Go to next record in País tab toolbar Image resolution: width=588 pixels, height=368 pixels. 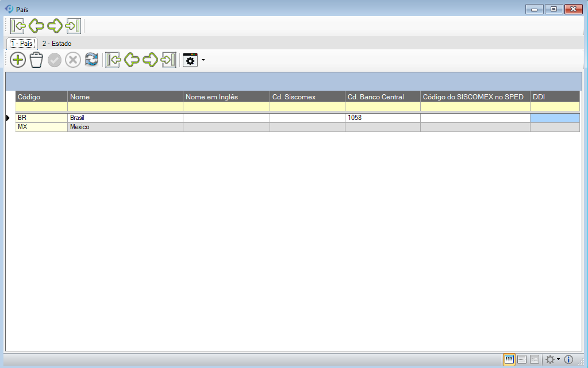click(x=150, y=60)
